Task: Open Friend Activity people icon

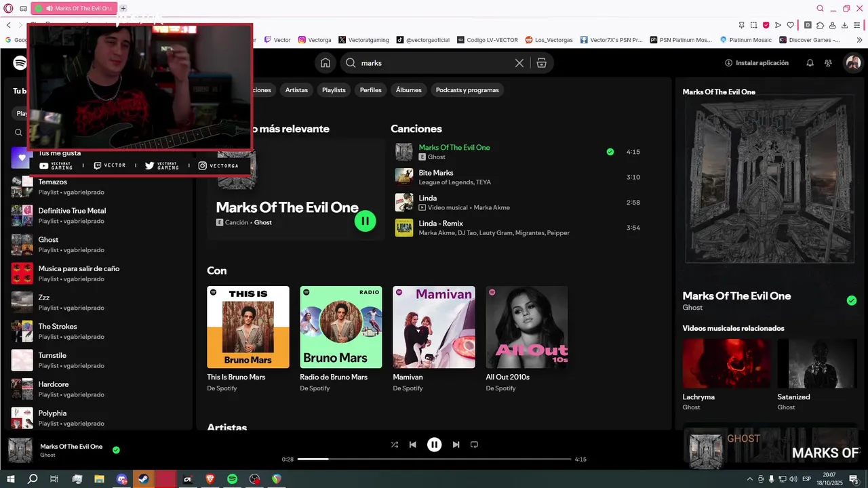Action: click(828, 63)
